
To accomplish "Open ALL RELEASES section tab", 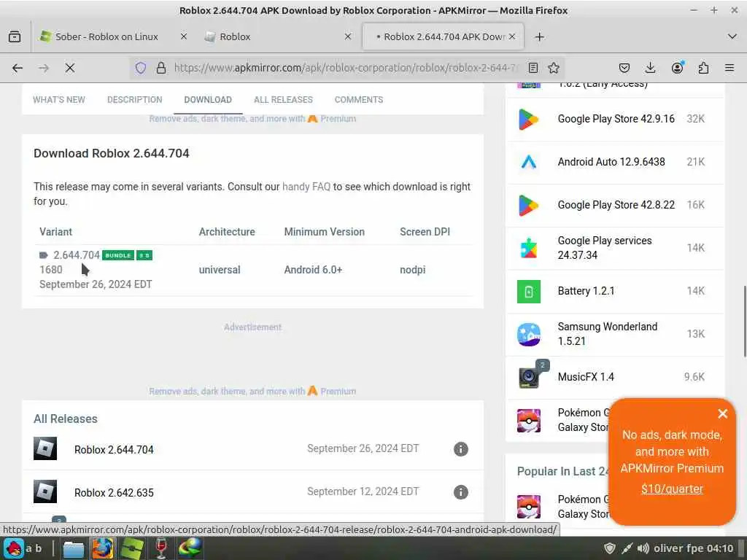I will coord(283,99).
